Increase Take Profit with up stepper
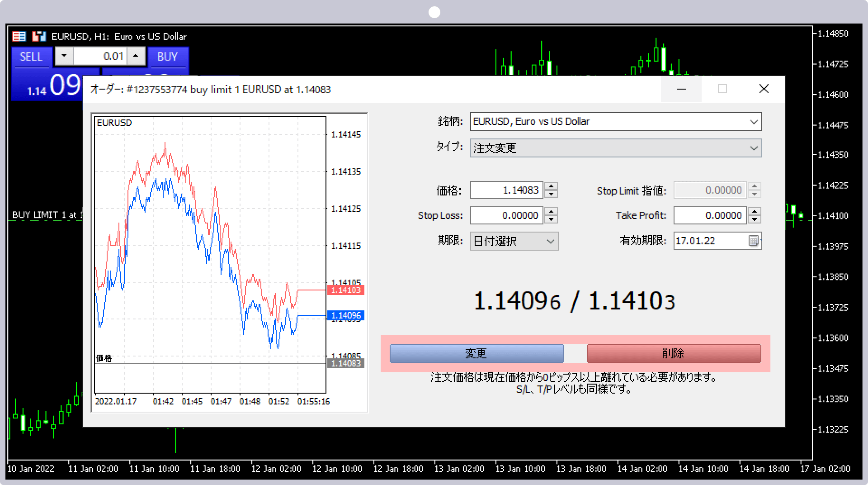The image size is (868, 485). coord(755,211)
